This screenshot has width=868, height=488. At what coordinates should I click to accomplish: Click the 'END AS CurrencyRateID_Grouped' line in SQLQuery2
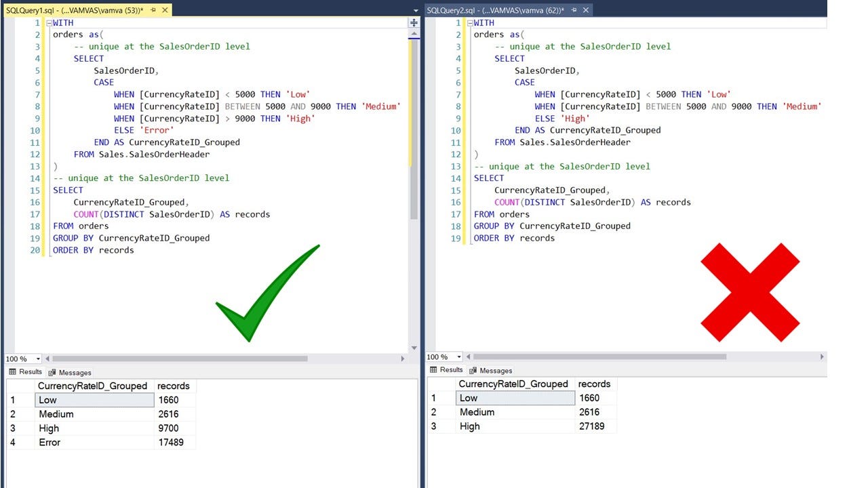tap(588, 130)
